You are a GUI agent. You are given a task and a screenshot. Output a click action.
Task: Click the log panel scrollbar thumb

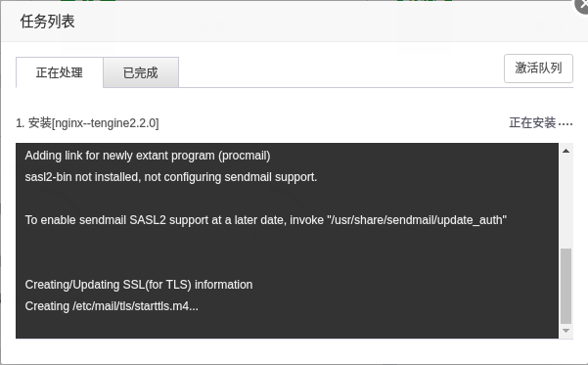565,286
